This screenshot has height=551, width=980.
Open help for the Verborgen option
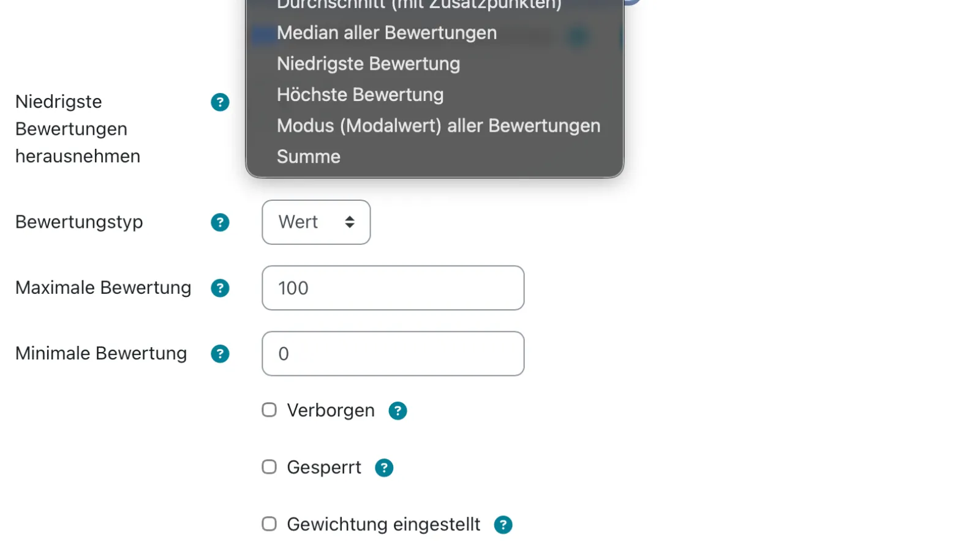tap(398, 410)
